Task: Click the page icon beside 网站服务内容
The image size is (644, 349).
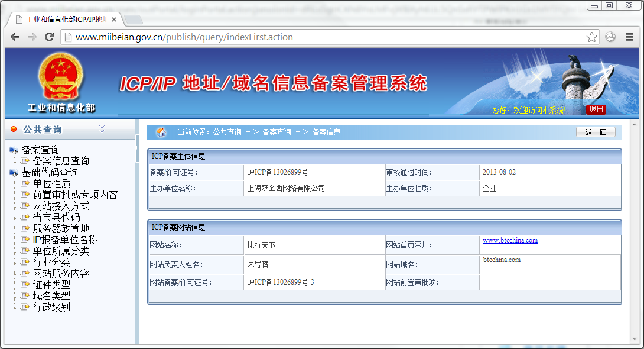Action: [x=25, y=273]
